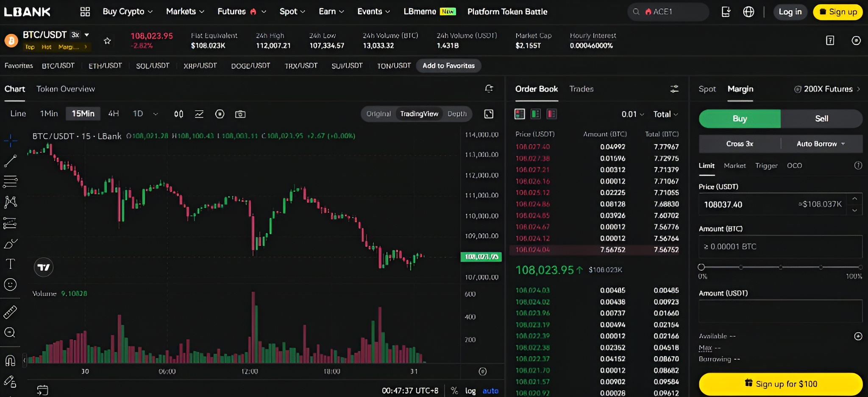
Task: Click the text annotation tool
Action: click(10, 264)
